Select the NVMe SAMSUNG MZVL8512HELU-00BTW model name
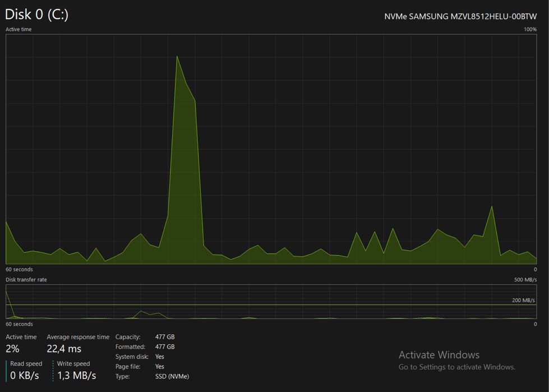 [460, 16]
